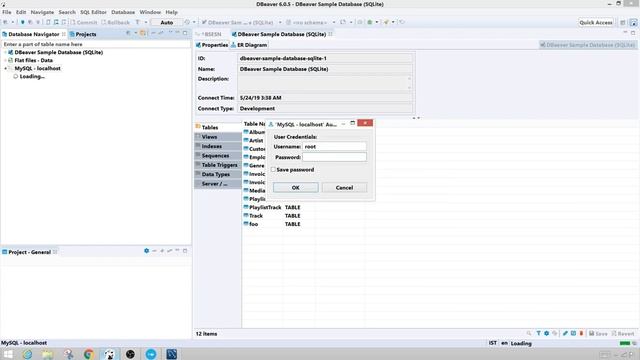This screenshot has height=360, width=640.
Task: Click the Revert button
Action: pos(623,333)
